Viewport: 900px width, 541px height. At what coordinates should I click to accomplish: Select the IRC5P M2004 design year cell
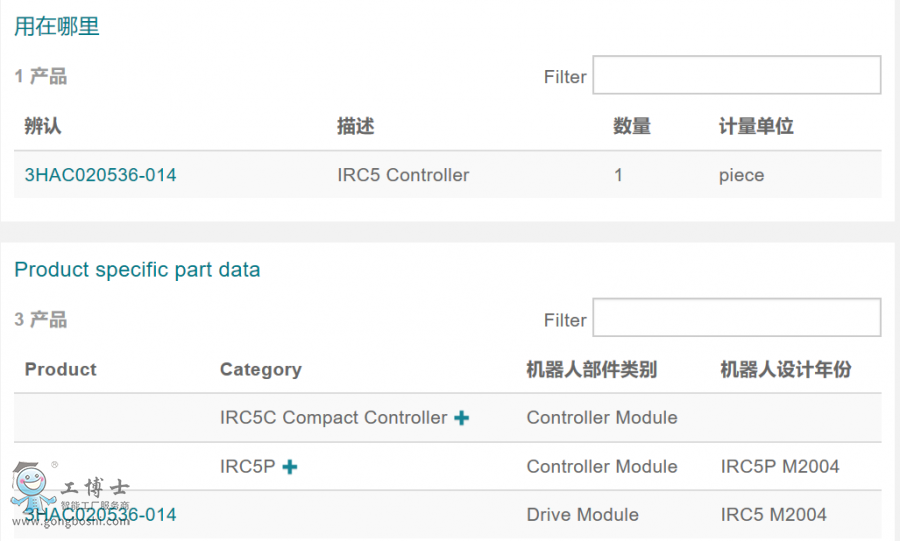click(x=780, y=467)
